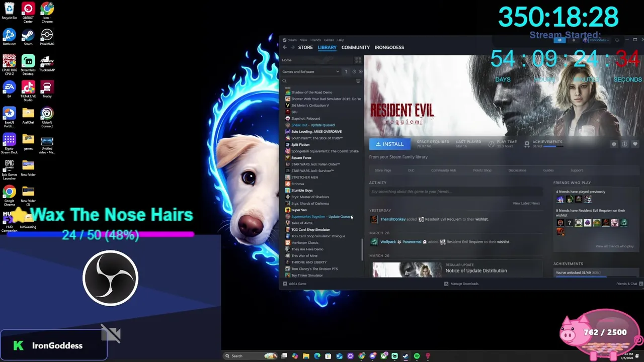This screenshot has height=362, width=644.
Task: Open the OBSBOT Center desktop icon
Action: tap(28, 13)
